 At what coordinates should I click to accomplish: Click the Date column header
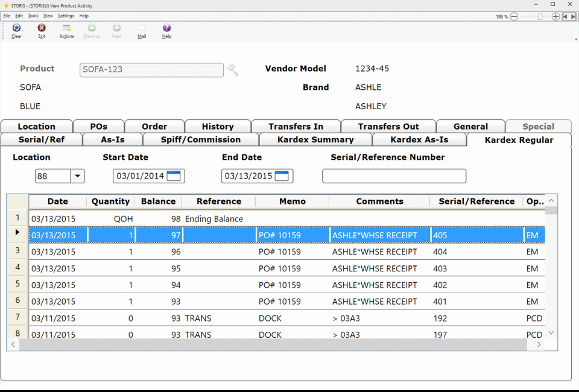coord(58,201)
